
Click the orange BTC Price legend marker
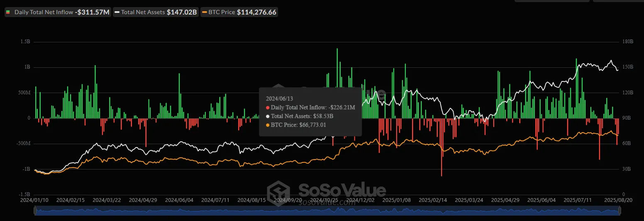(x=204, y=12)
